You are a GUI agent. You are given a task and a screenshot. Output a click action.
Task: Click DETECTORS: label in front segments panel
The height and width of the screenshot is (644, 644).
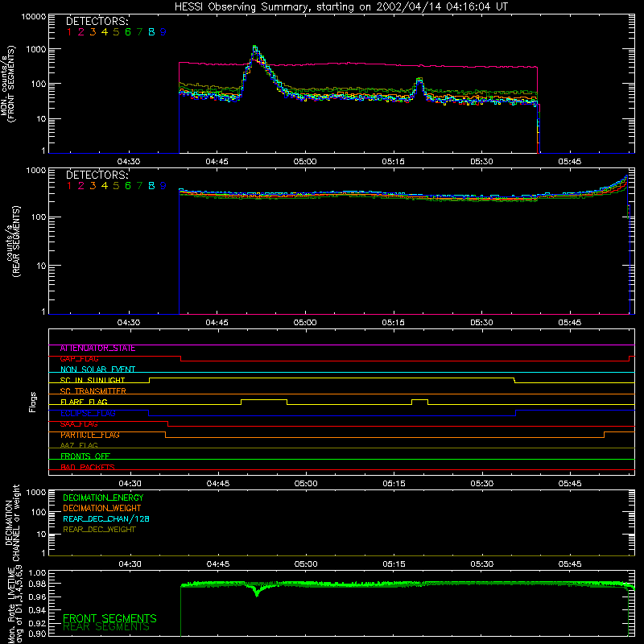coord(97,22)
